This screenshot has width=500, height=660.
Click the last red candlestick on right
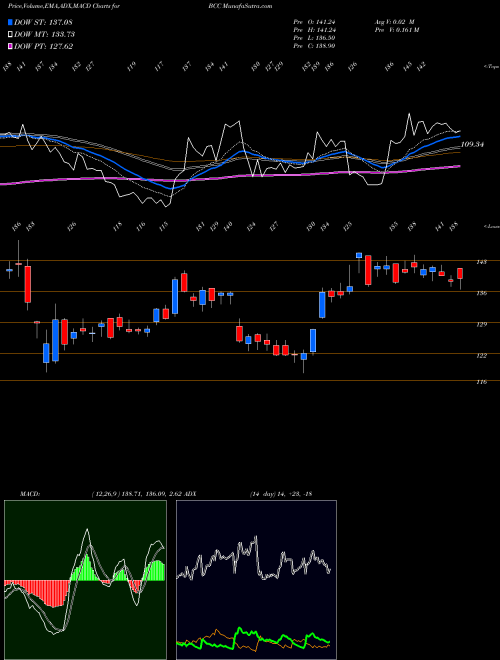tap(460, 274)
